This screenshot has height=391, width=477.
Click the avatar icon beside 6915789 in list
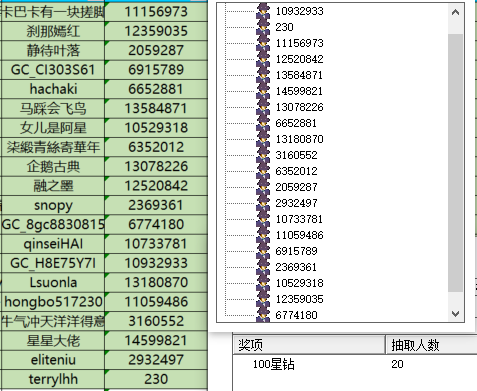tap(263, 251)
